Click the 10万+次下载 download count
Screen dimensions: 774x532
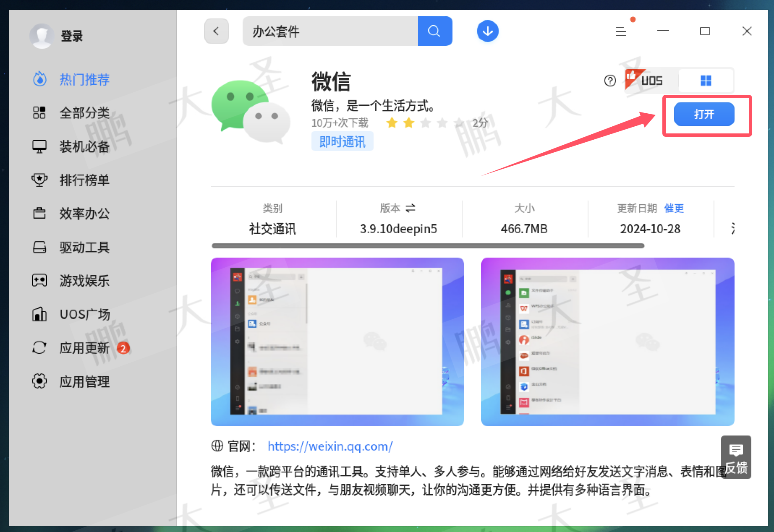[340, 123]
